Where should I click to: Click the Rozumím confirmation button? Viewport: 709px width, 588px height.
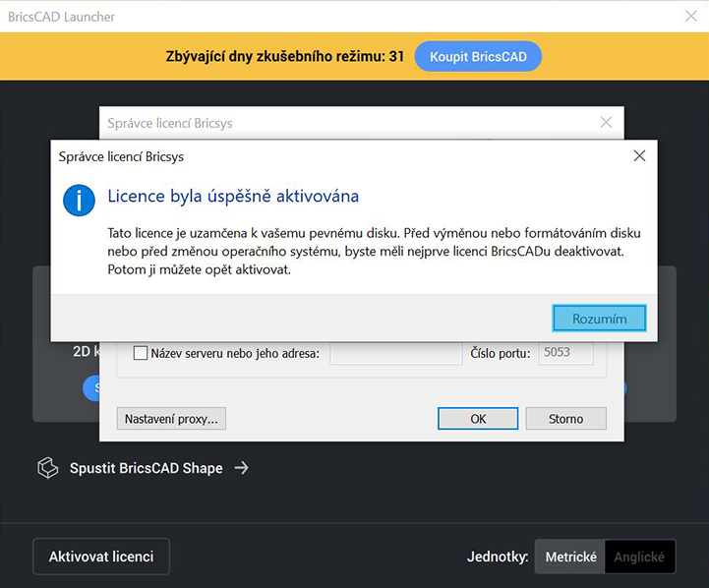(599, 319)
